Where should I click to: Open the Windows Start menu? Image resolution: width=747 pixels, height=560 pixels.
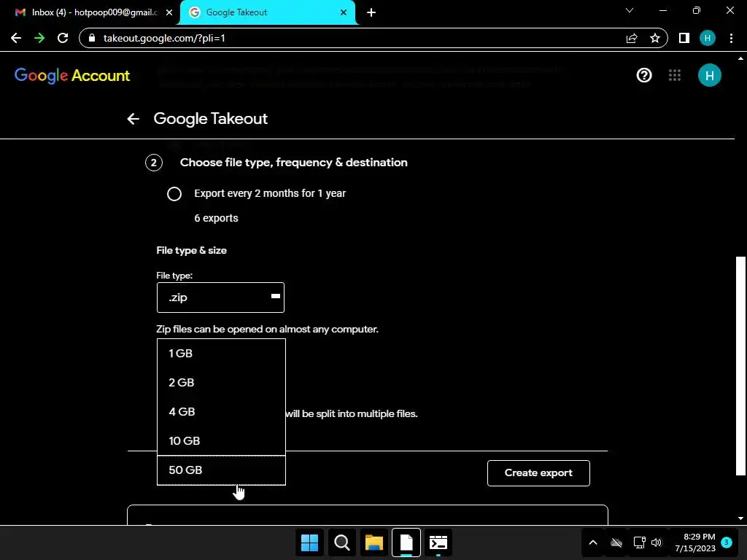(x=309, y=542)
